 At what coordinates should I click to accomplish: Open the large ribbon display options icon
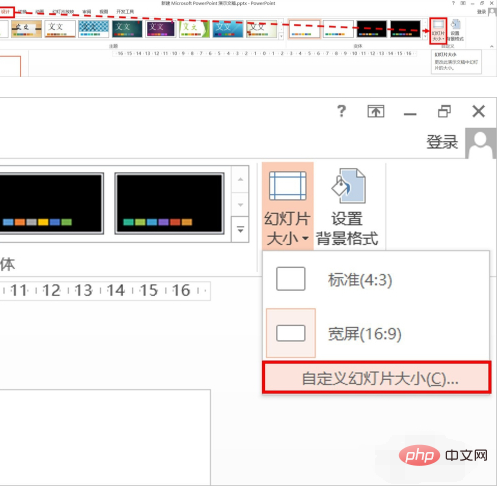pyautogui.click(x=376, y=111)
